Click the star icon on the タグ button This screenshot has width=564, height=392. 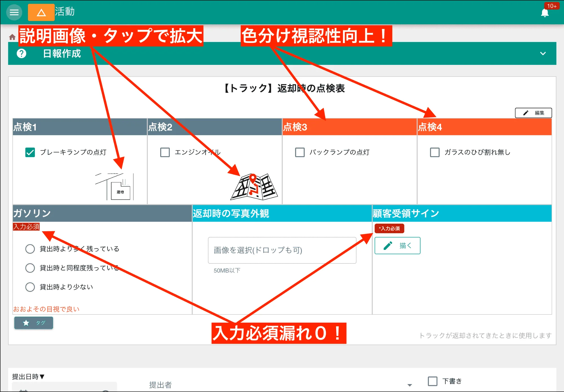(x=26, y=323)
